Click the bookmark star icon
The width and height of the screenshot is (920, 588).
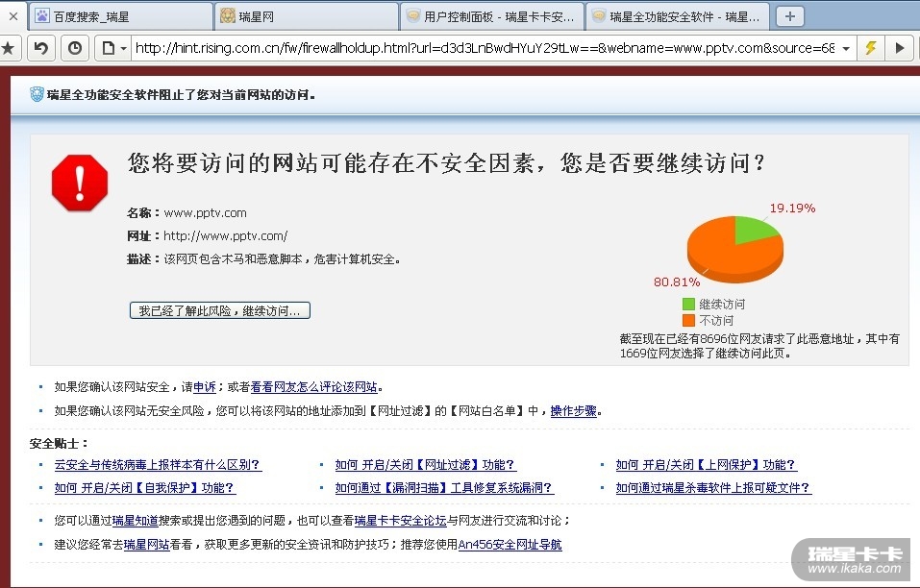8,48
